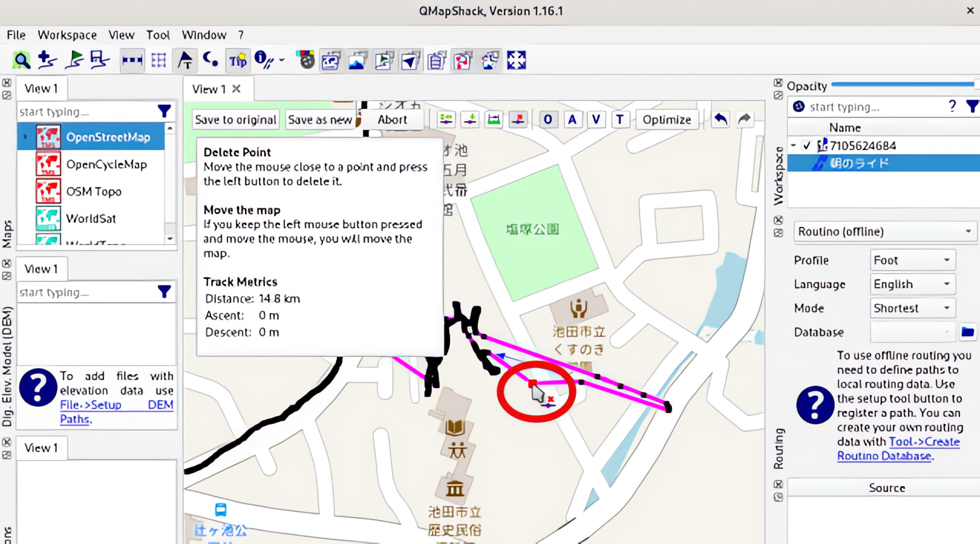Open the File menu
Screen dimensions: 980x544
[16, 35]
